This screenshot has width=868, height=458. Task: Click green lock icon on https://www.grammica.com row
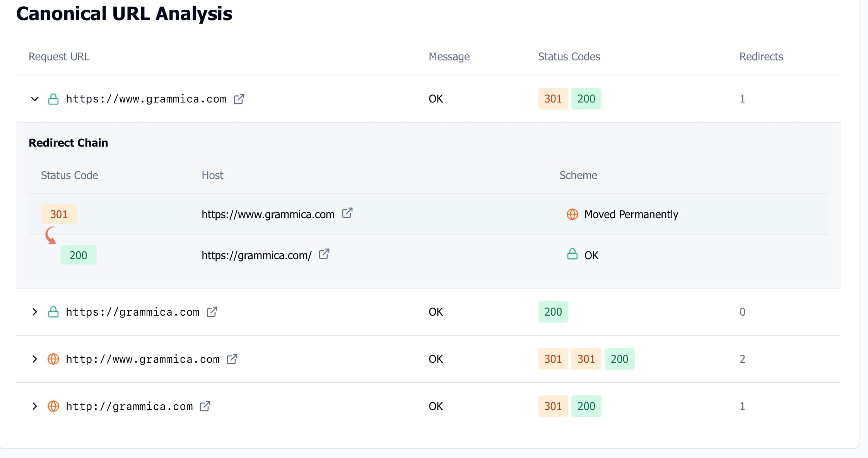click(53, 99)
